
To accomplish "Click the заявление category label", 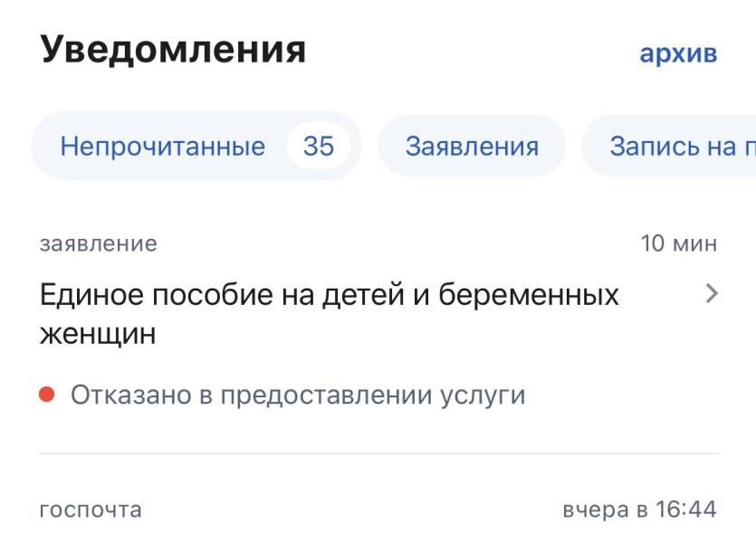I will (99, 243).
